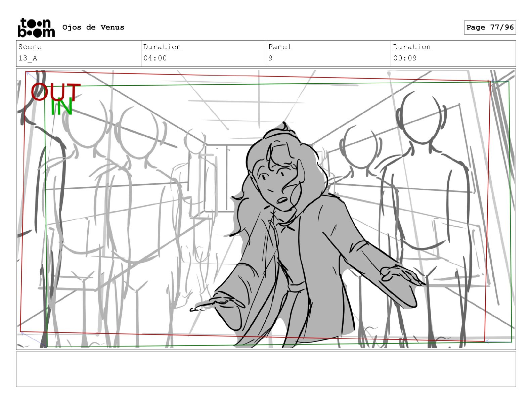Click the empty notes box below the panel
Viewport: 532px width, 411px height.
click(266, 369)
